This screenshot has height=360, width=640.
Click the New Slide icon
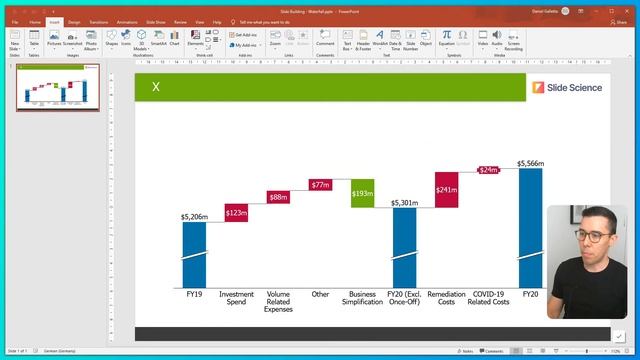point(15,35)
